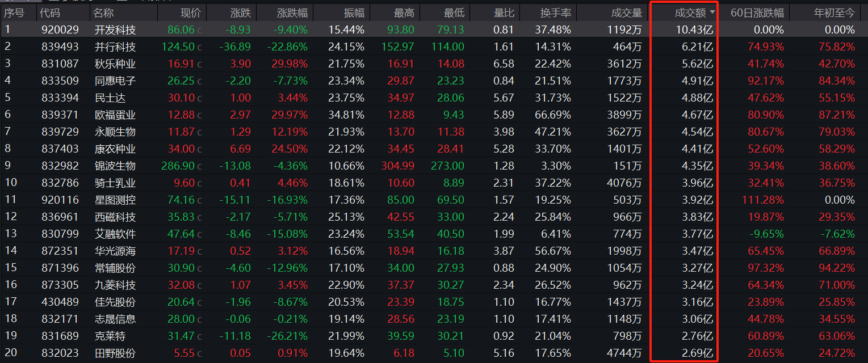Click stock code 920029
The image size is (868, 363).
click(x=60, y=29)
